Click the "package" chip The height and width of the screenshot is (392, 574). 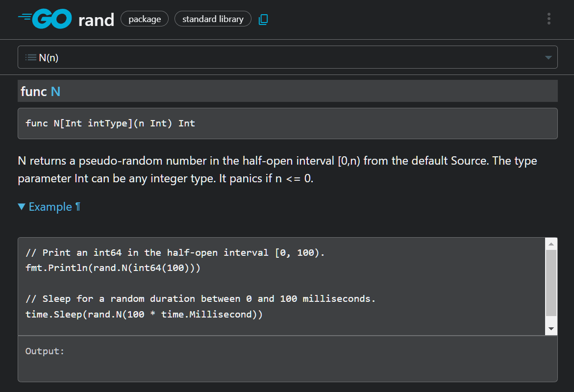click(145, 19)
